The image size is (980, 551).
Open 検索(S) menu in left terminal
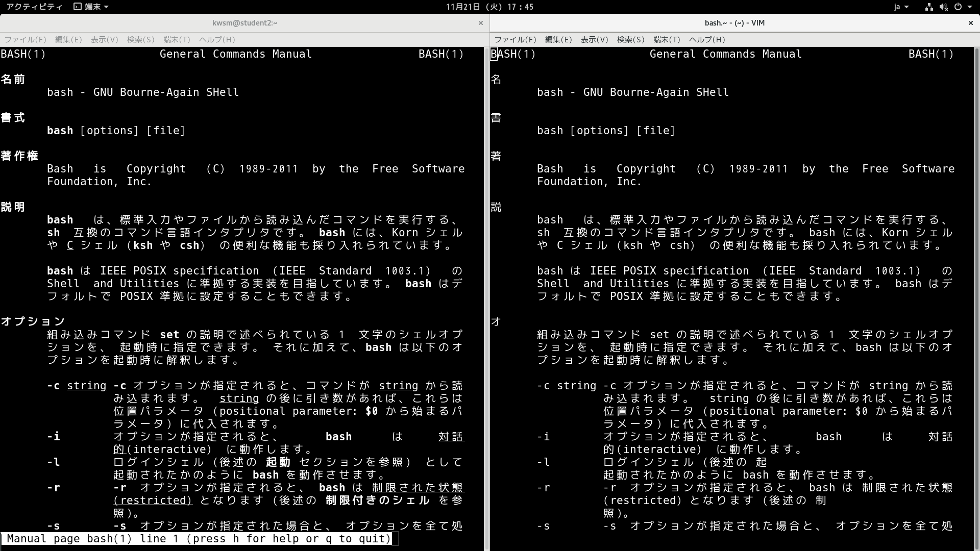click(x=140, y=39)
